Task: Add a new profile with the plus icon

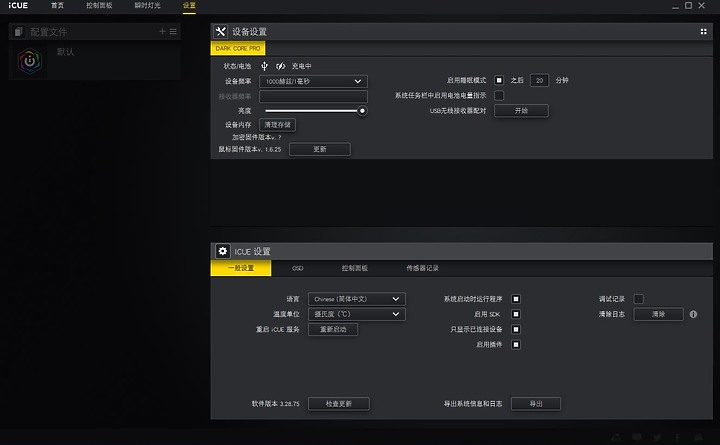Action: coord(162,31)
